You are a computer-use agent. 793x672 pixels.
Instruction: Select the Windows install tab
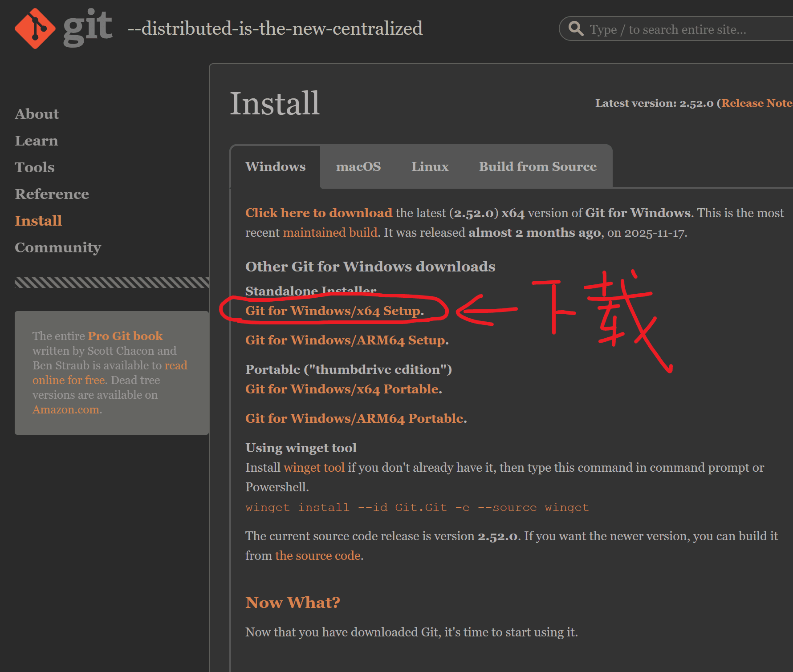tap(275, 166)
